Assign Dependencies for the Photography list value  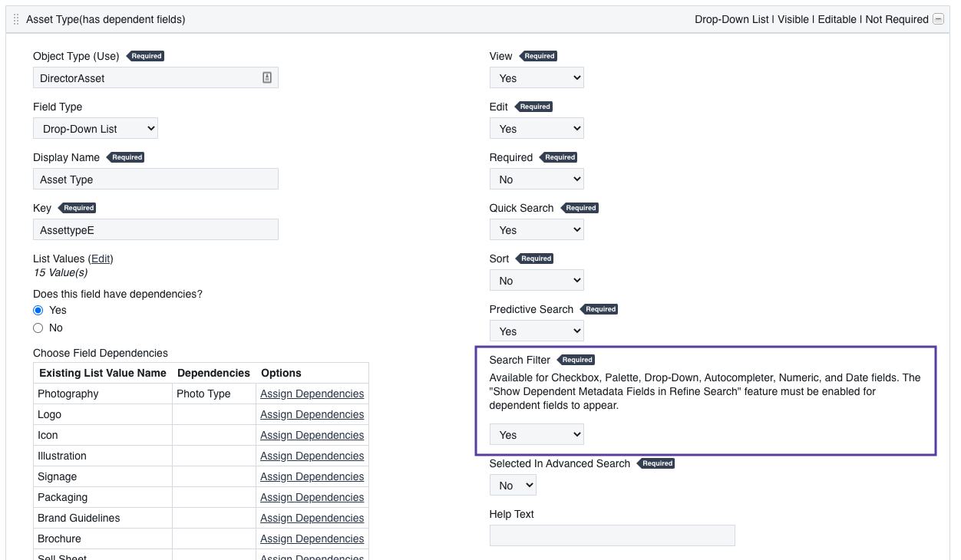point(312,393)
